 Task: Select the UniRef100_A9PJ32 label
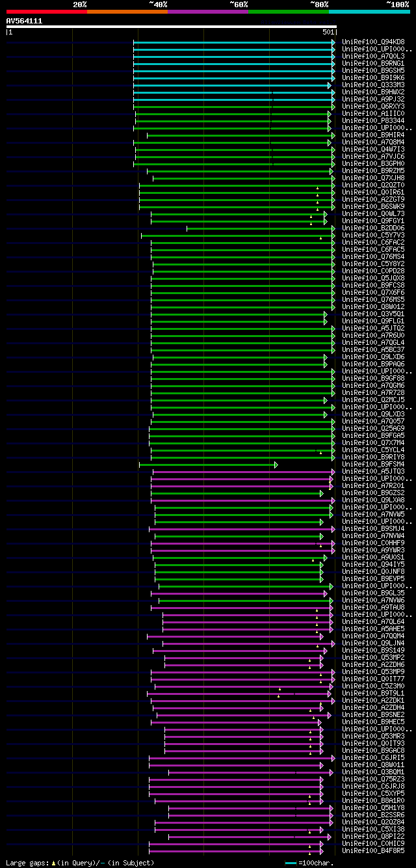tap(373, 99)
